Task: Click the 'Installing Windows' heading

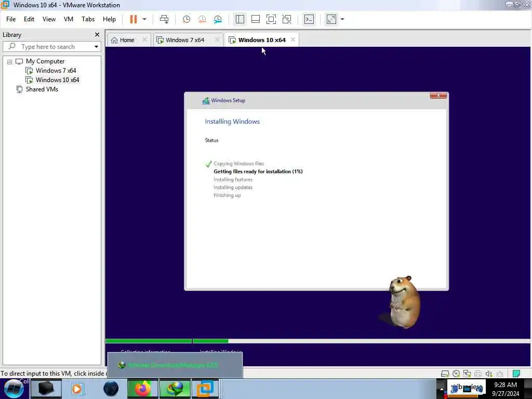Action: [232, 122]
